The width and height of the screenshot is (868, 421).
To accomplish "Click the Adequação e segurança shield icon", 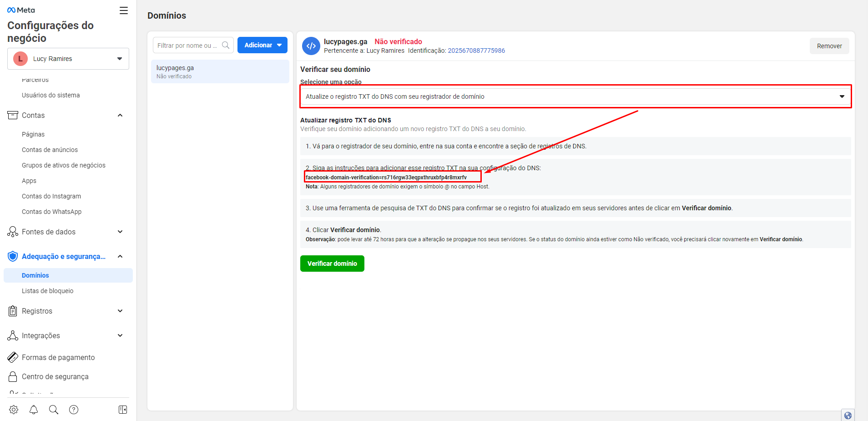I will (x=13, y=256).
